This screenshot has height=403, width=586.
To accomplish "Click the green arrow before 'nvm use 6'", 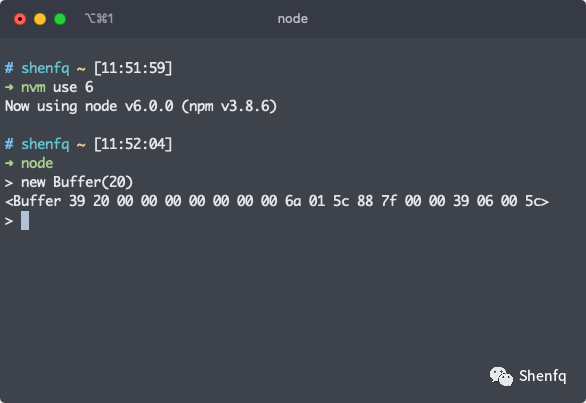I will [9, 87].
